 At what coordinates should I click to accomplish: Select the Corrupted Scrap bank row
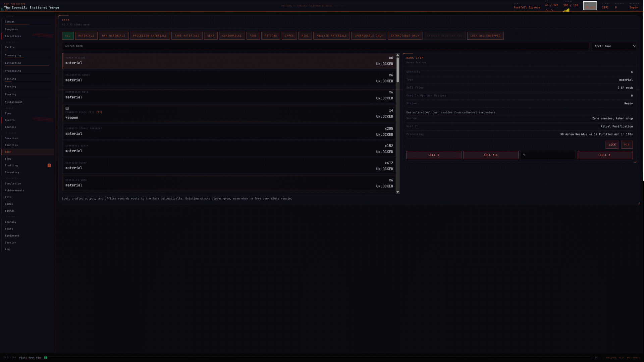[229, 149]
